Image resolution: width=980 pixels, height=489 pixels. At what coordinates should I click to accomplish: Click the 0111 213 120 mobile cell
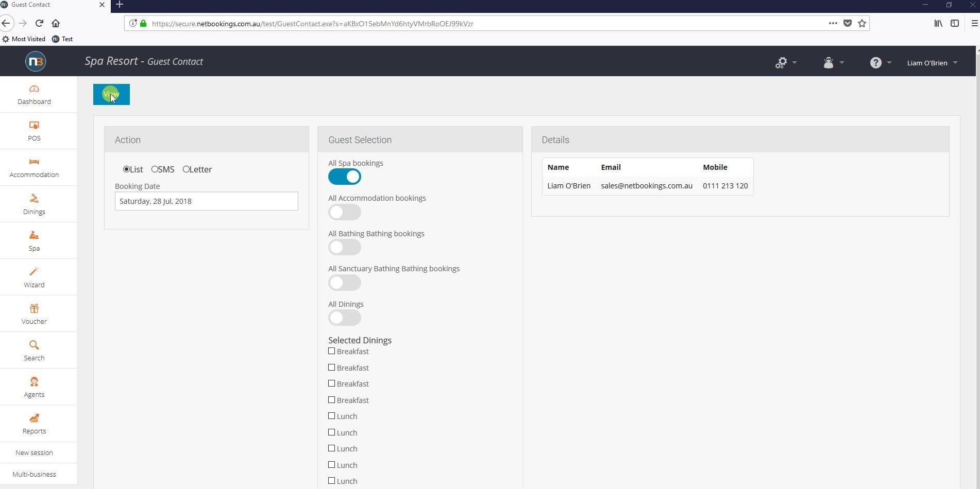(725, 186)
